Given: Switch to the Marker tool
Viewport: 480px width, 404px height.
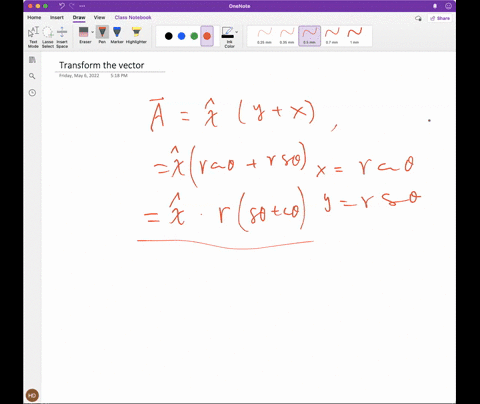Looking at the screenshot, I should pos(117,35).
